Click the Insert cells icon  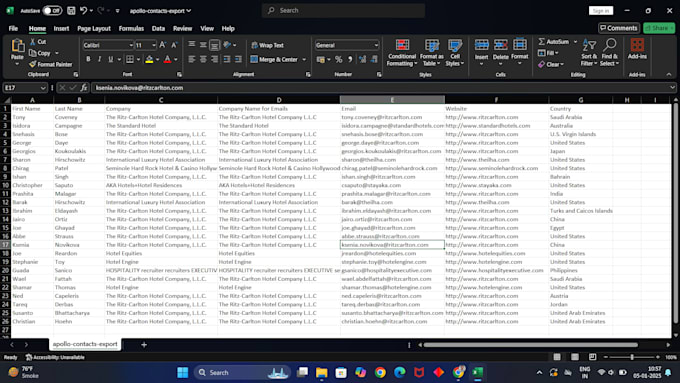click(x=481, y=45)
